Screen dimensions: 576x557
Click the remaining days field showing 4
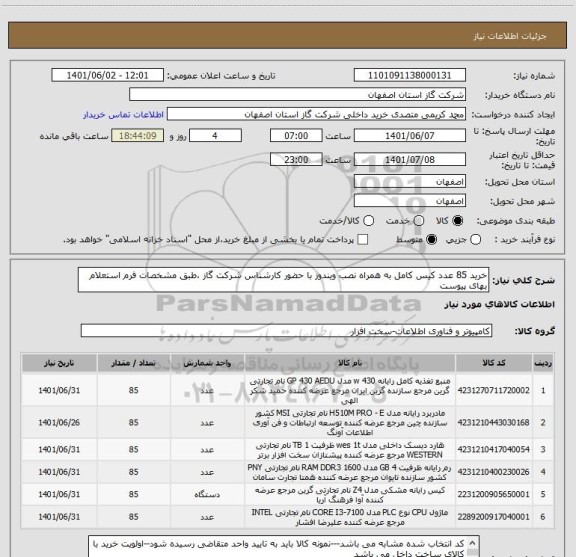click(x=215, y=136)
